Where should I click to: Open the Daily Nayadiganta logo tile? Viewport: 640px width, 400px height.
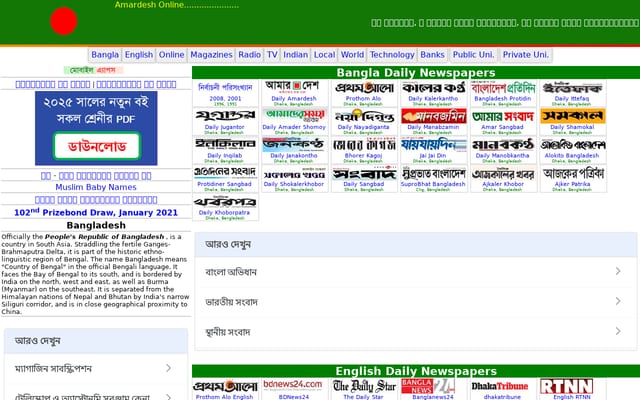pos(364,116)
